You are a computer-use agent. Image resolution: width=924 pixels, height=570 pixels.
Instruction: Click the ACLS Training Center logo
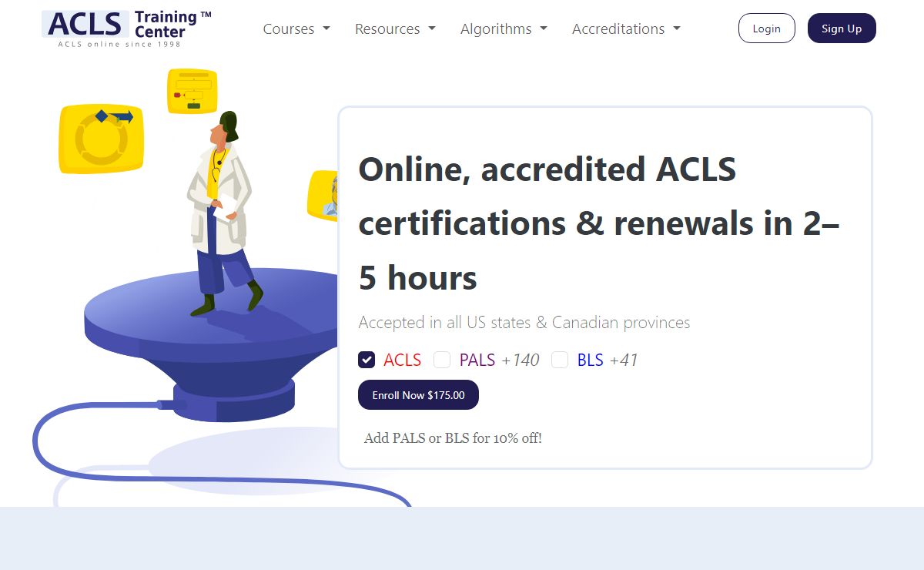[x=126, y=28]
